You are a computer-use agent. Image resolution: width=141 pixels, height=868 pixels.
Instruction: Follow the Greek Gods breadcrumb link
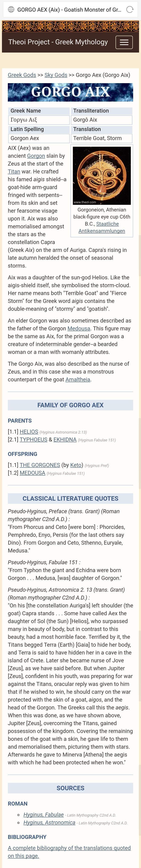click(x=22, y=75)
